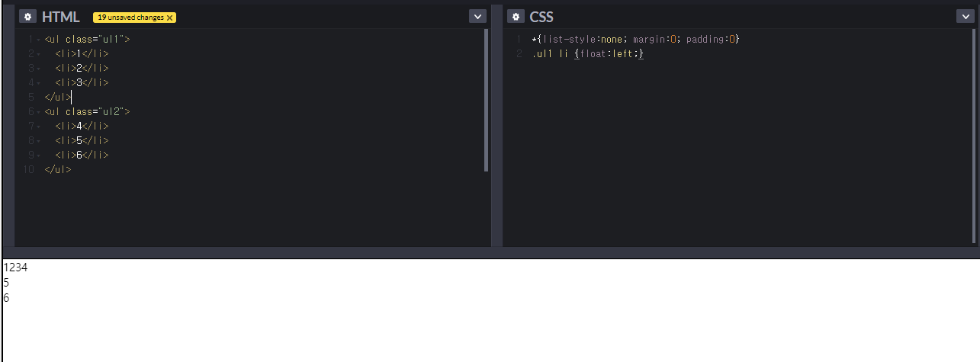Screen dimensions: 980x362
Task: Click the closing </ul> on line 10
Action: (x=58, y=169)
